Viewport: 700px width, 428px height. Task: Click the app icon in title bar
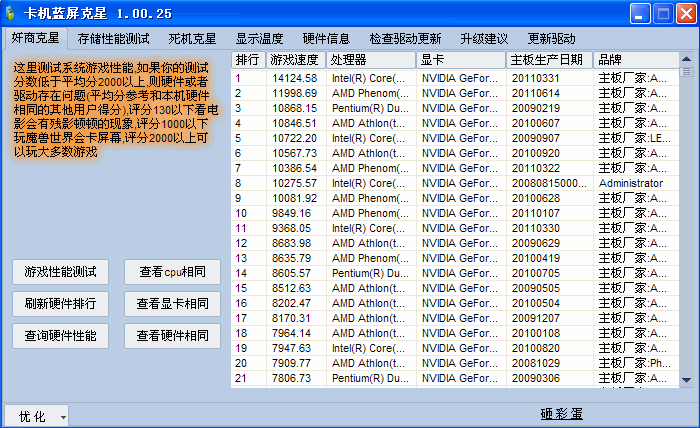coord(11,13)
